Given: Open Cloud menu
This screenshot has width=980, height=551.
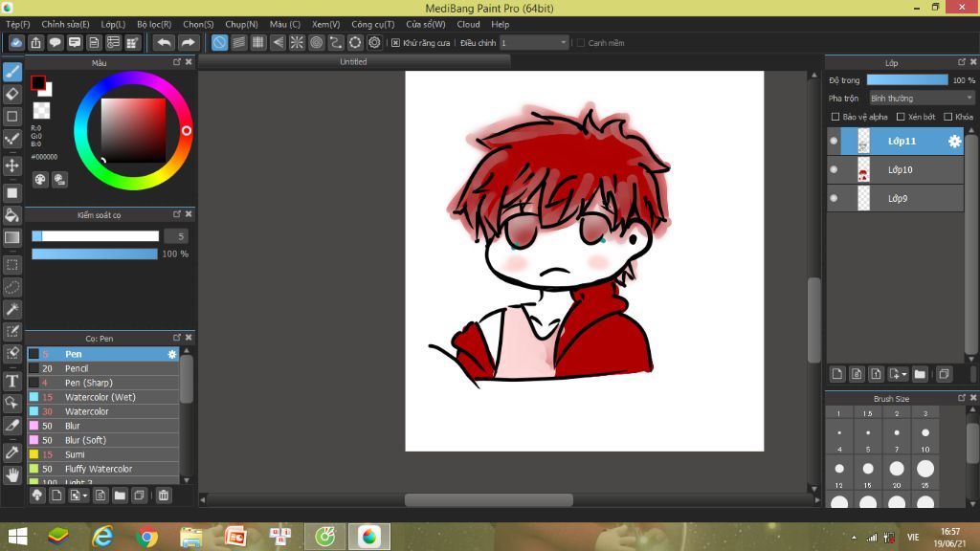Looking at the screenshot, I should pos(468,24).
